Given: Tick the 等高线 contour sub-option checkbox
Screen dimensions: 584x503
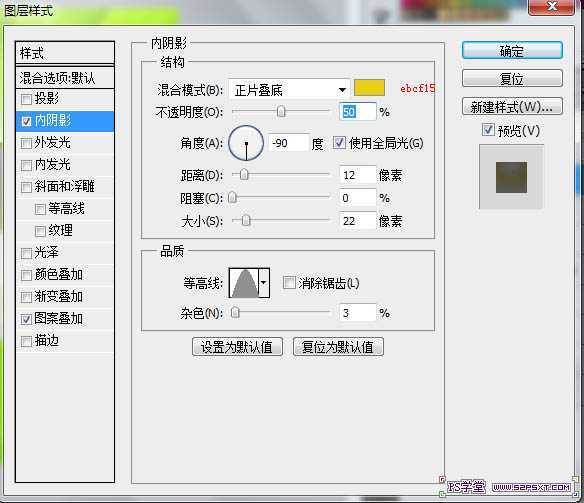Looking at the screenshot, I should pyautogui.click(x=40, y=209).
